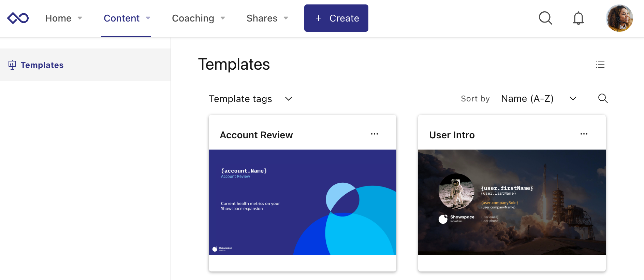Open Account Review more options menu
This screenshot has width=644, height=280.
coord(375,134)
